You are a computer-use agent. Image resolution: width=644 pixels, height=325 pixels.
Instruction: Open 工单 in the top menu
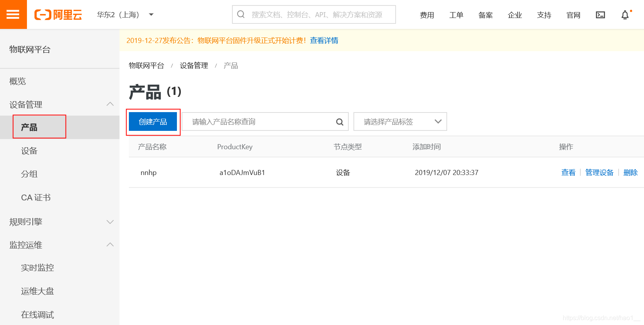456,15
